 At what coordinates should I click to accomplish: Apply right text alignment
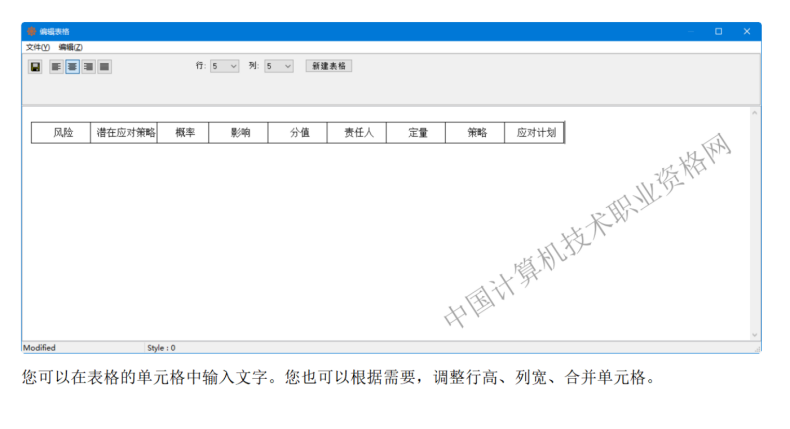(x=89, y=67)
